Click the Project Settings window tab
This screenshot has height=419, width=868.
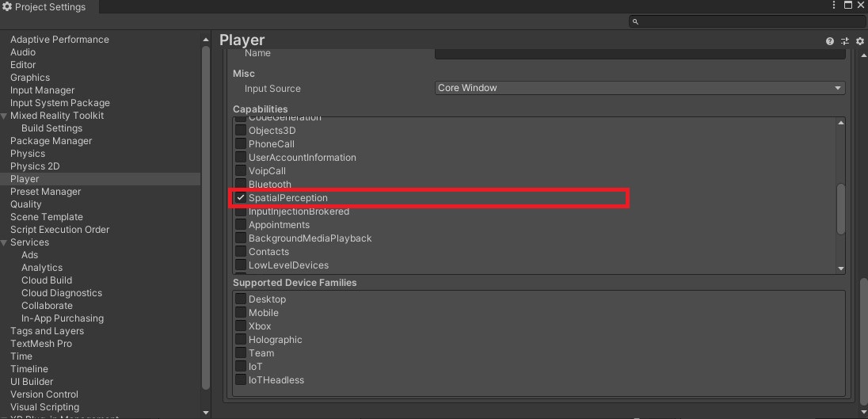[x=49, y=7]
